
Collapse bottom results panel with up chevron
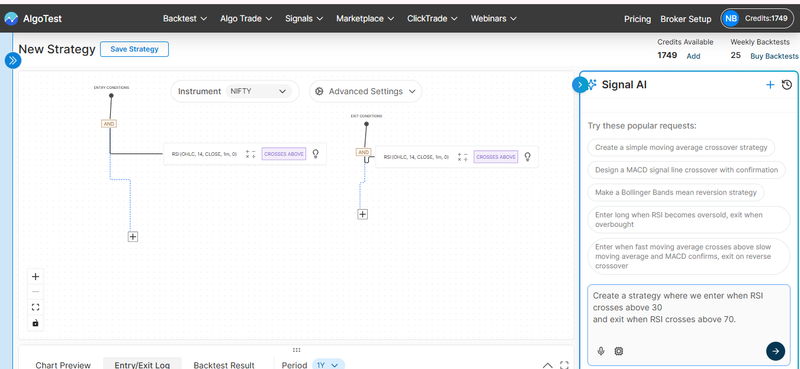547,365
